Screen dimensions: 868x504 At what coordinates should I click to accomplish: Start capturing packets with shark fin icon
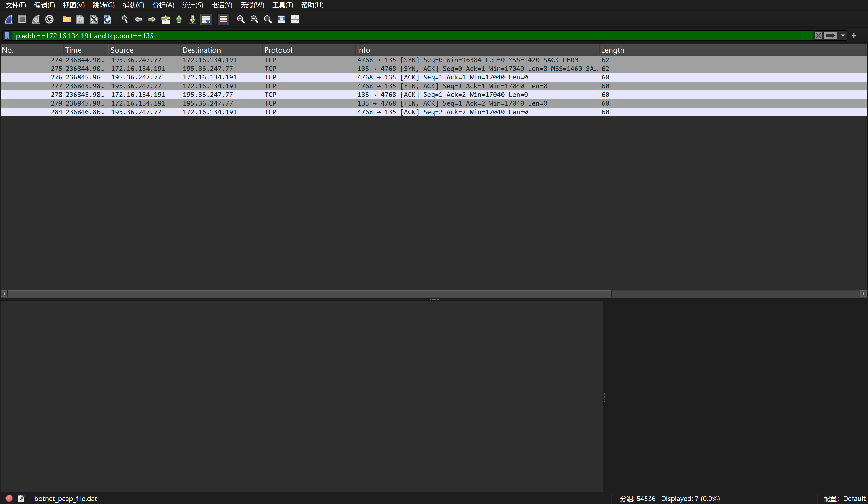point(9,19)
